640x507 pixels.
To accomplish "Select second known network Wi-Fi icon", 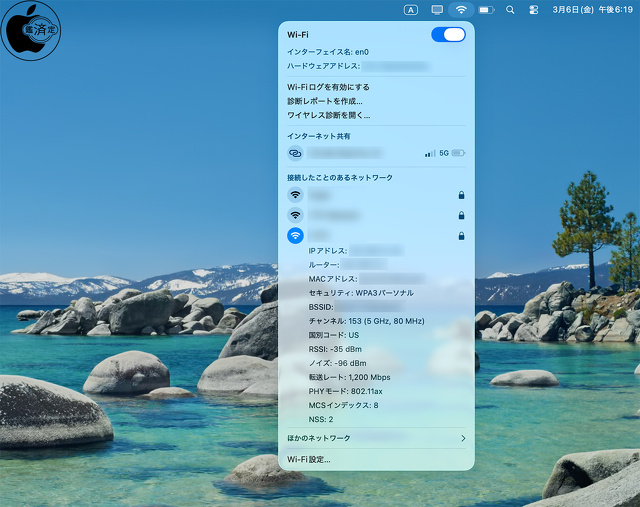I will tap(295, 215).
